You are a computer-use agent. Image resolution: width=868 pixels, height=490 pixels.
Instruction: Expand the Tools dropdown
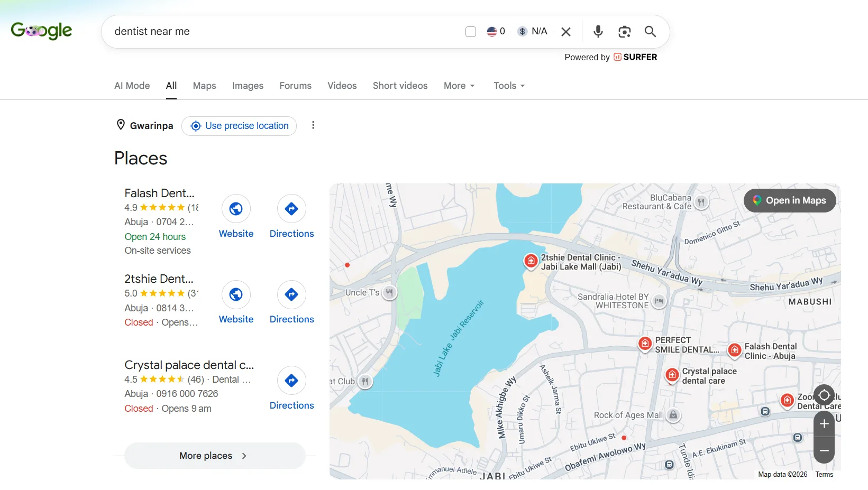[509, 86]
